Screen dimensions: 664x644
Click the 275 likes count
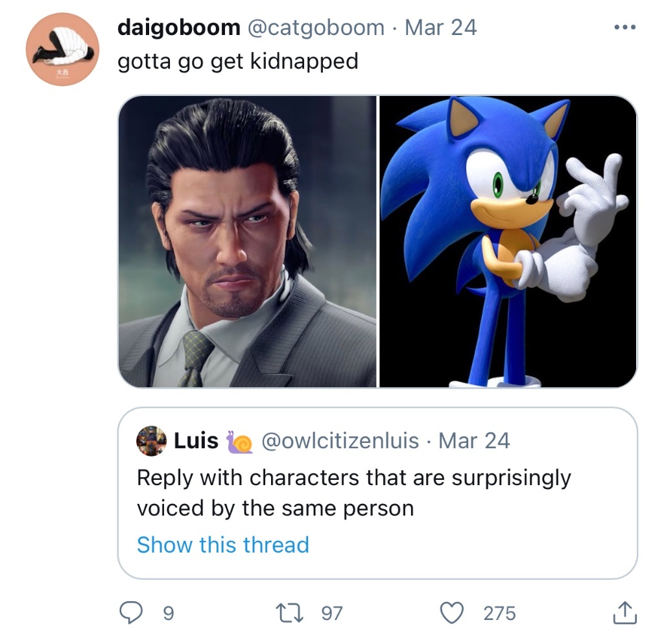pyautogui.click(x=499, y=613)
